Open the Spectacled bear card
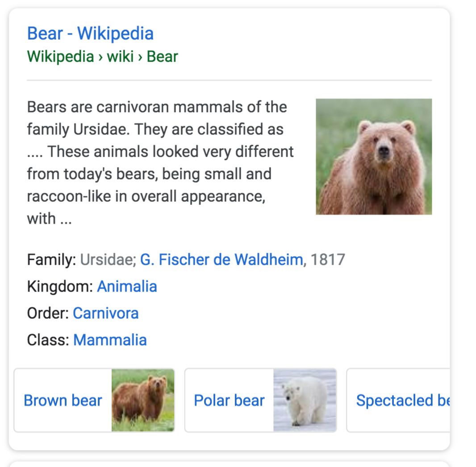 [402, 400]
